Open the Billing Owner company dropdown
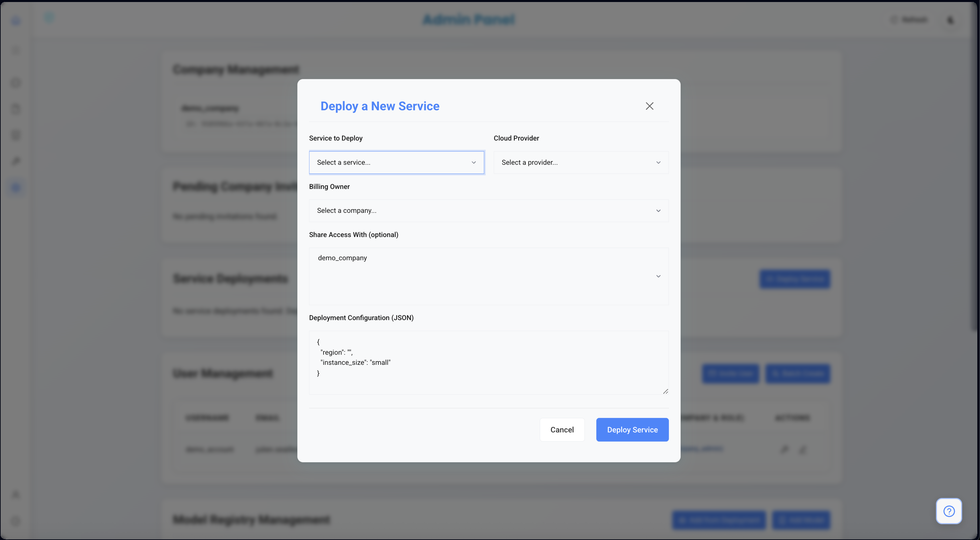This screenshot has height=540, width=980. point(488,211)
